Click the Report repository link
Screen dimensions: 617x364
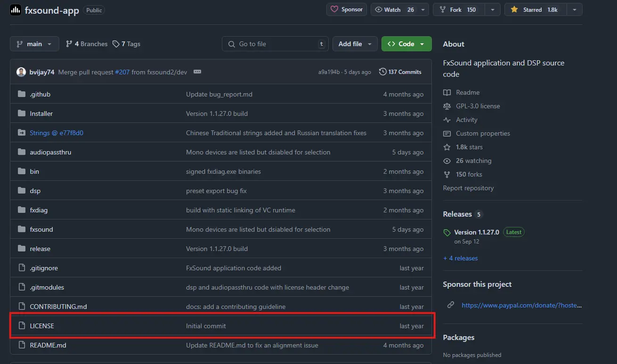tap(468, 188)
